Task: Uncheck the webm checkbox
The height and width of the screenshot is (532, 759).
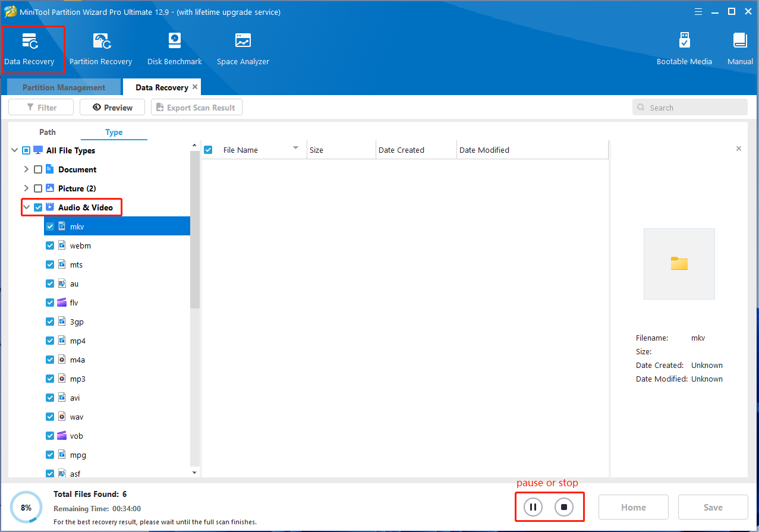Action: [x=50, y=245]
